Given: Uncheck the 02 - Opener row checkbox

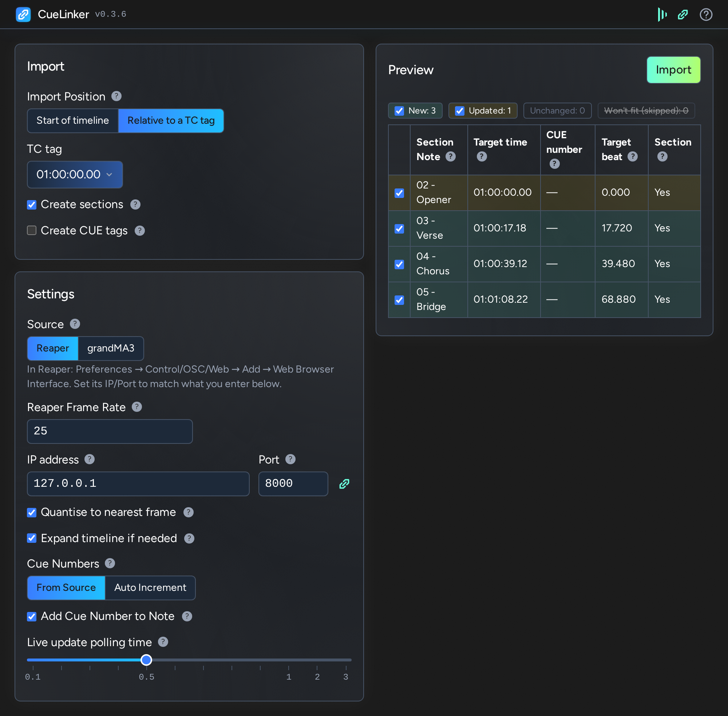Looking at the screenshot, I should pos(399,193).
